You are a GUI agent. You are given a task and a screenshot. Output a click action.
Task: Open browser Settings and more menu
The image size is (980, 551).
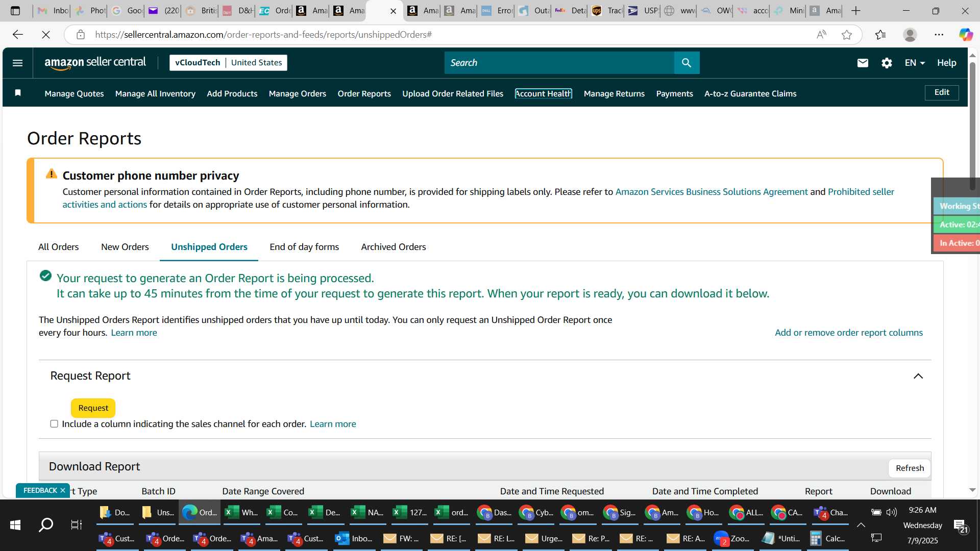click(x=939, y=35)
